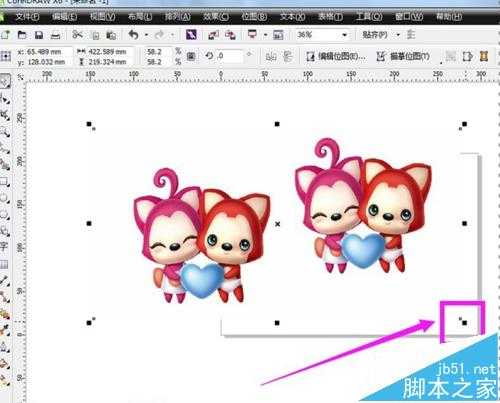Select the Rectangle tool in the toolbox
The width and height of the screenshot is (500, 403).
4,182
